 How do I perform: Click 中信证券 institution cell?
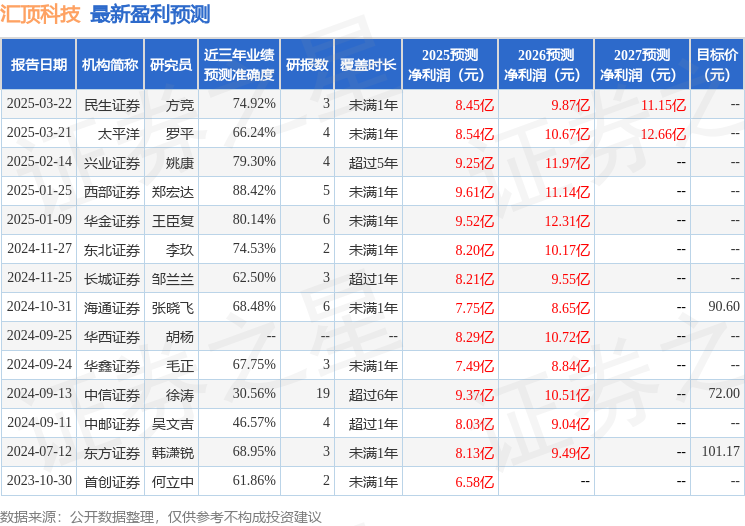tap(112, 395)
